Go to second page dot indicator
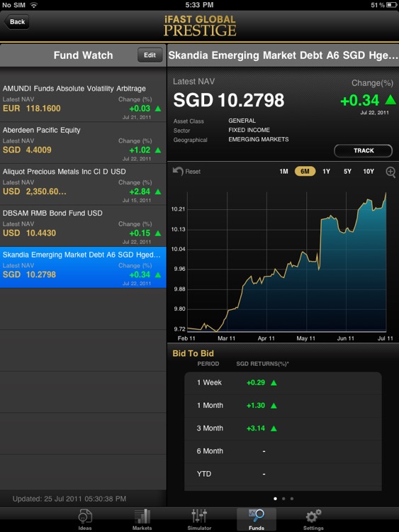 [x=283, y=499]
